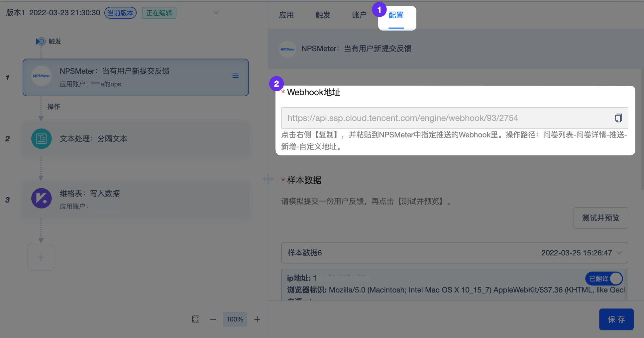Click the 浏览器标识 sample data row
Image resolution: width=644 pixels, height=338 pixels.
pos(456,290)
